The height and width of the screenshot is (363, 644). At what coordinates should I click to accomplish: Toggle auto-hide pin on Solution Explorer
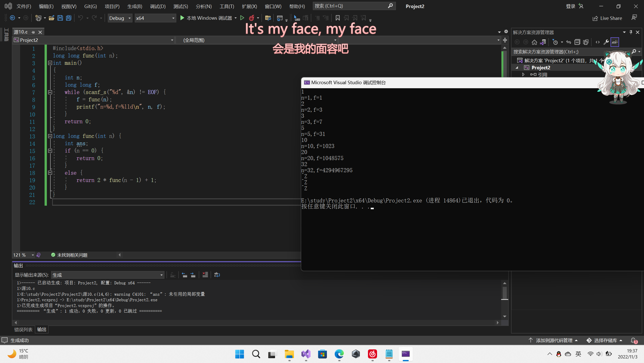[x=631, y=32]
